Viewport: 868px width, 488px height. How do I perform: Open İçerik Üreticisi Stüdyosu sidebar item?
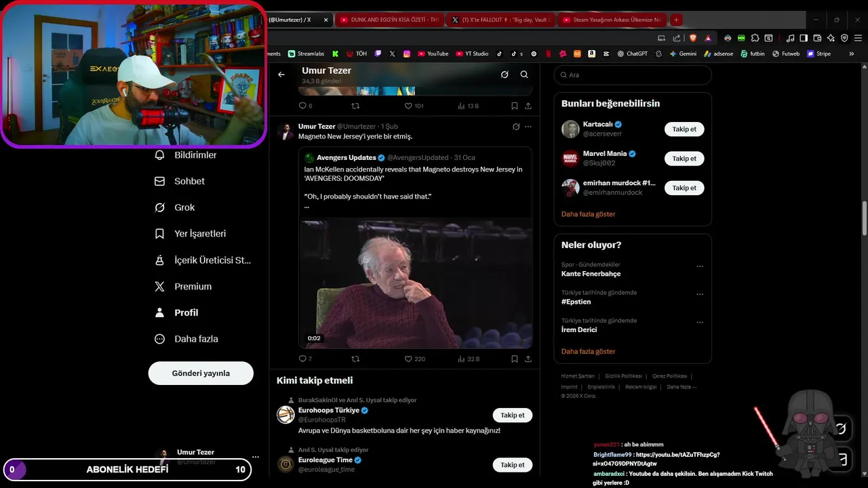(203, 260)
